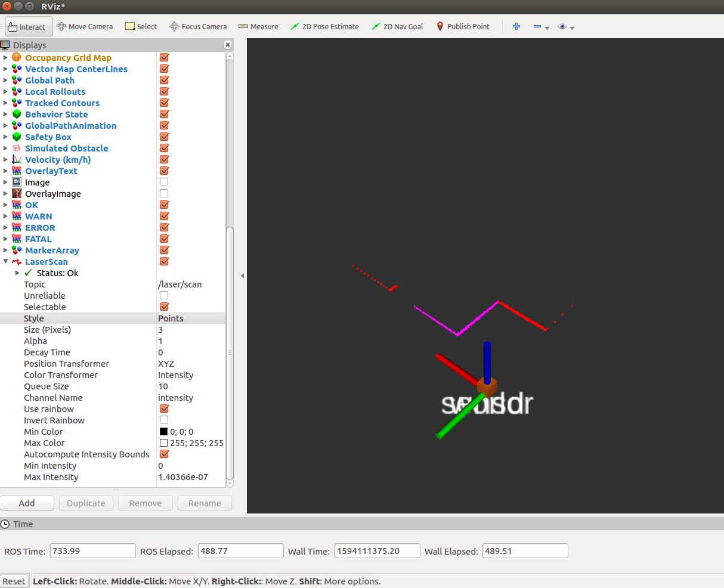Click the Wall Time field
This screenshot has height=588, width=724.
point(378,551)
